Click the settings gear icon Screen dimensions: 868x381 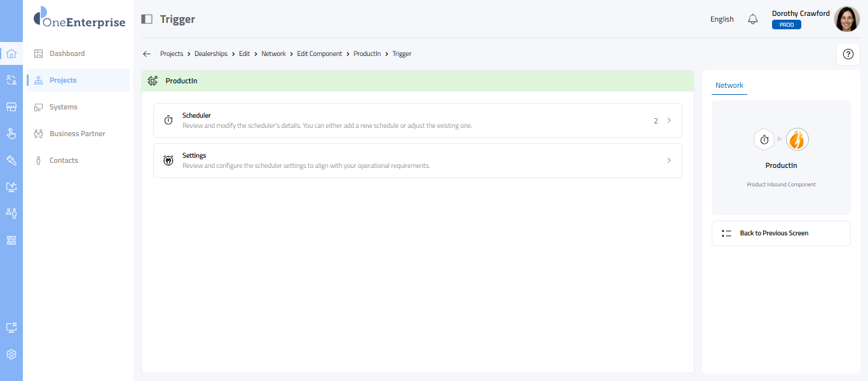11,354
